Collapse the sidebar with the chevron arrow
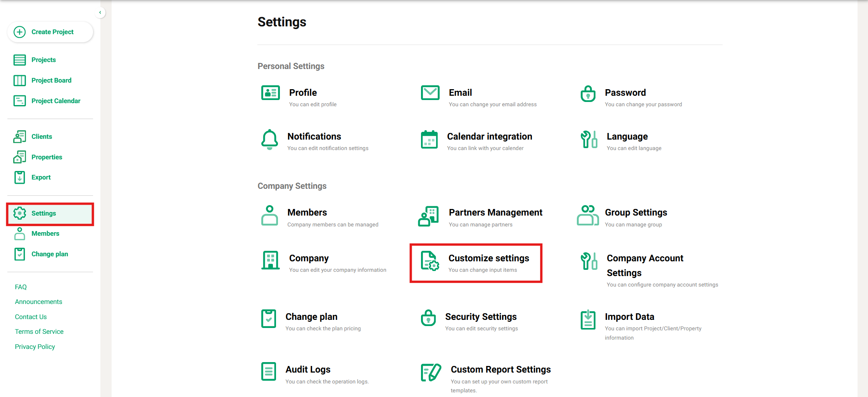Screen dimensions: 868x397 click(x=100, y=12)
